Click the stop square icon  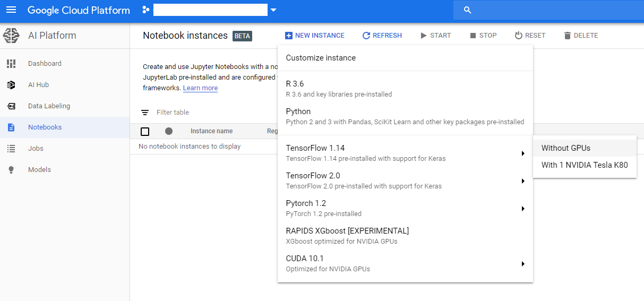(473, 36)
